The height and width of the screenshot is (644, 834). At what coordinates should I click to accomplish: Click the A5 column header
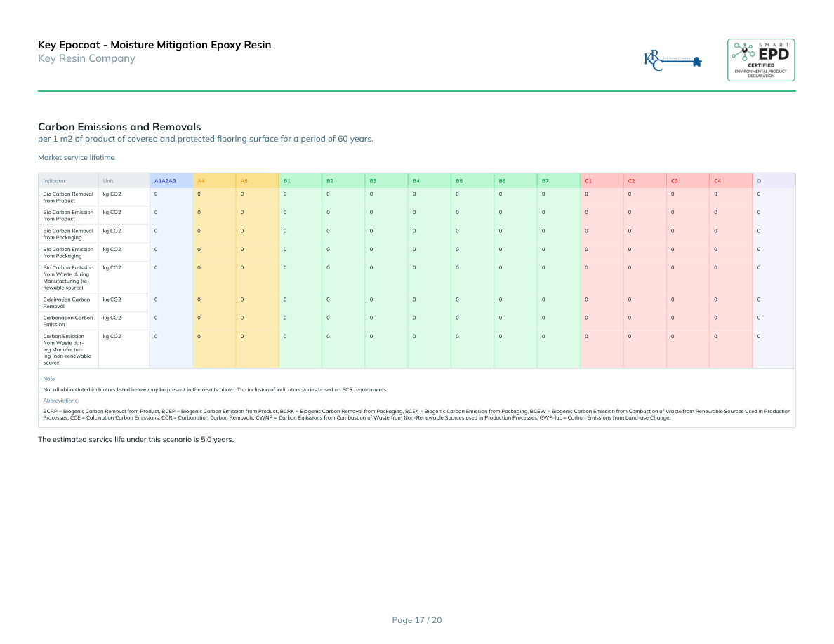click(244, 181)
